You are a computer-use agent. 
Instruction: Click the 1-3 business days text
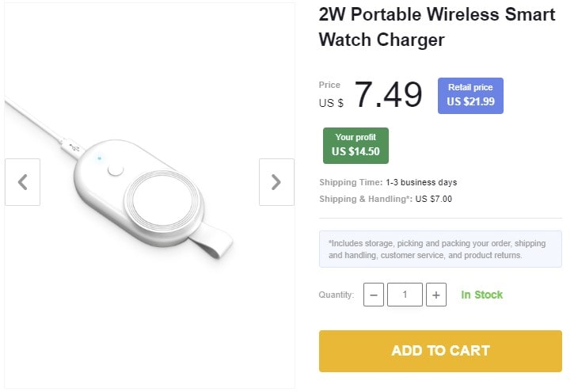click(x=421, y=182)
